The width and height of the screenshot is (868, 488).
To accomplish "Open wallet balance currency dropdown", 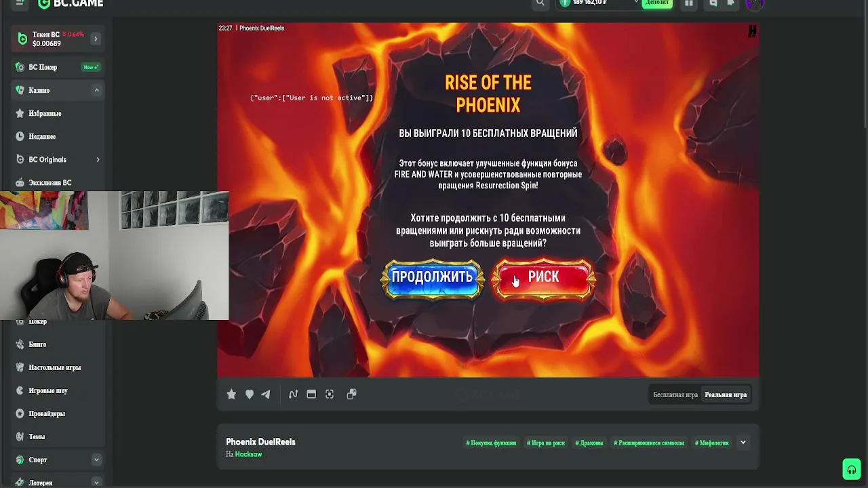I will pyautogui.click(x=636, y=3).
